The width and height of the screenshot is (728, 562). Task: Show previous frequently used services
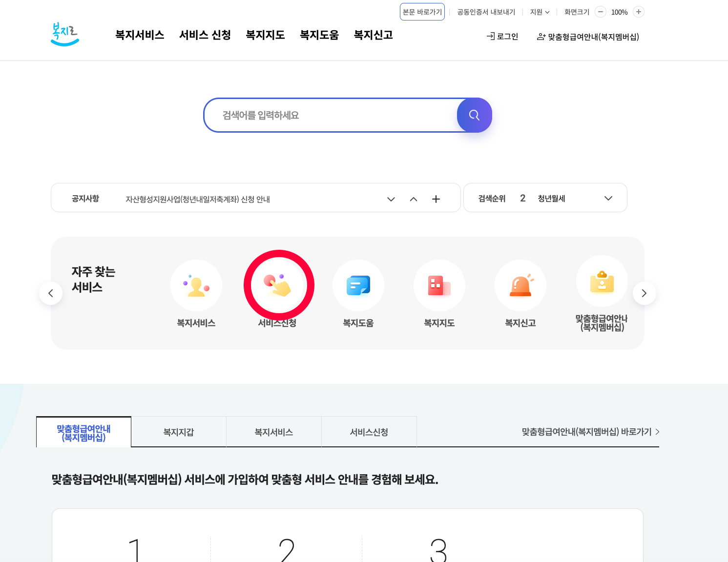[51, 293]
